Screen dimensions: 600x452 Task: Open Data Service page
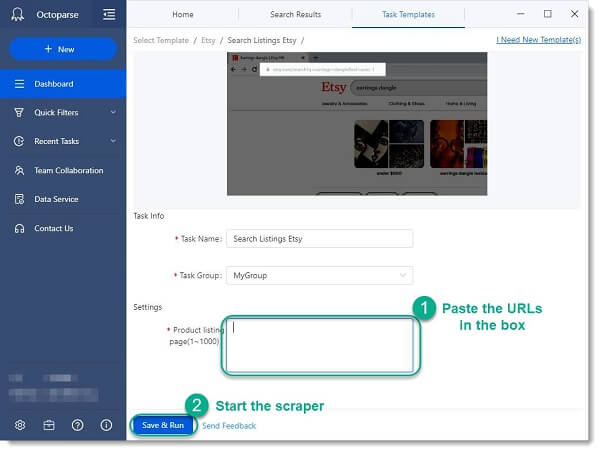click(x=63, y=199)
